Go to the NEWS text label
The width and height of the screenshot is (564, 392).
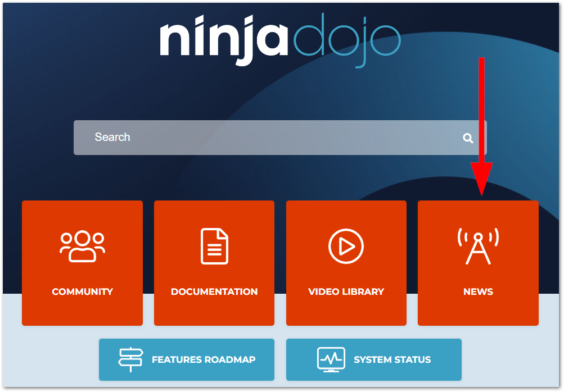pos(478,291)
